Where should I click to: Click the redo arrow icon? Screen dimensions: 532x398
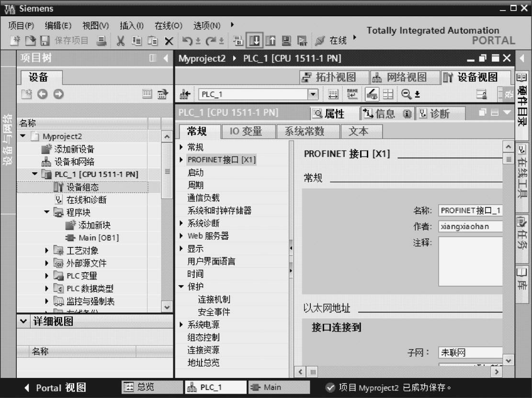pos(210,41)
